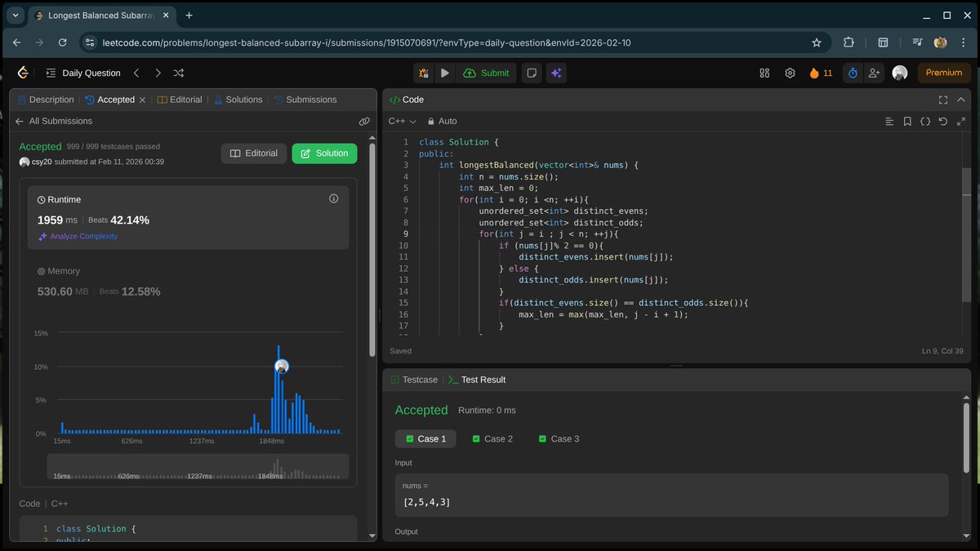Format code with lines icon in editor
Image resolution: width=980 pixels, height=551 pixels.
[x=889, y=121]
